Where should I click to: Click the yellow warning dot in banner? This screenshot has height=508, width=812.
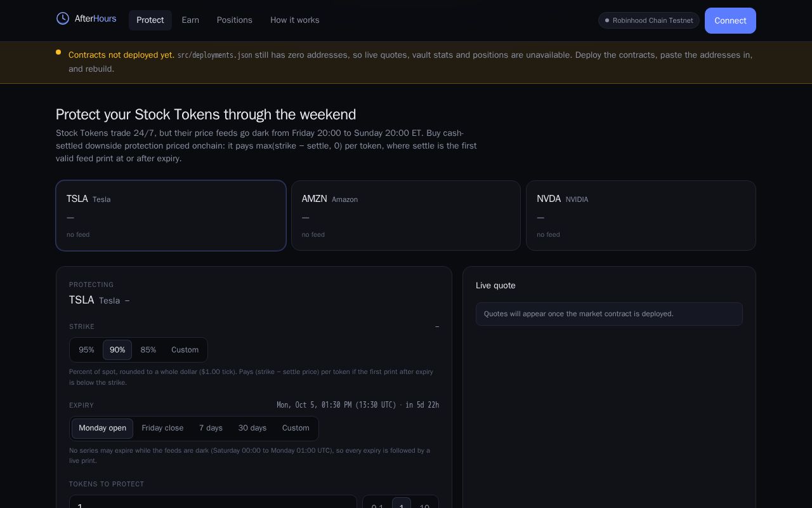point(58,52)
